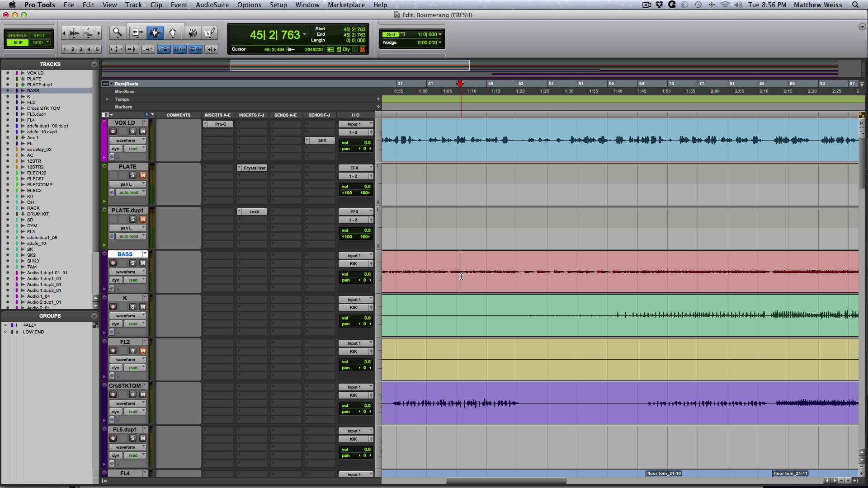Click the playhead marker in ruler

[460, 84]
